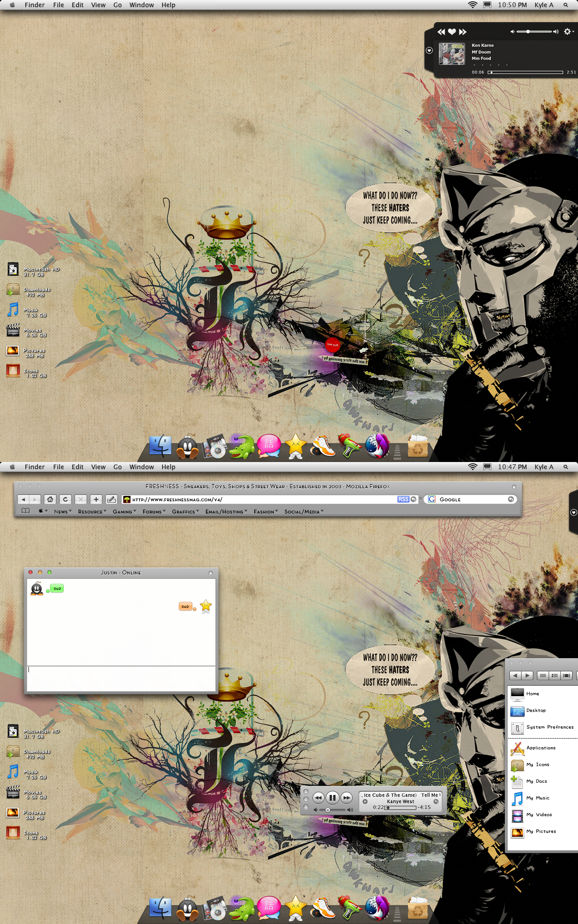578x924 pixels.
Task: Toggle the Firefox toolbar pill button
Action: tap(514, 487)
